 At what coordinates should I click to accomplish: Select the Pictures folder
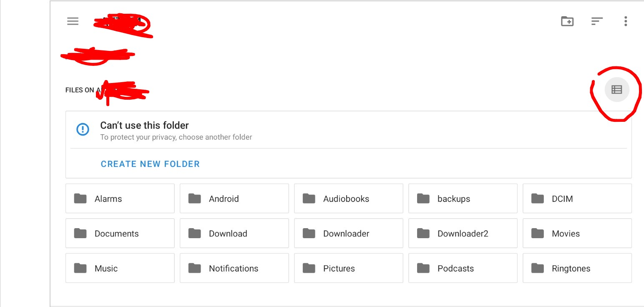click(x=348, y=268)
